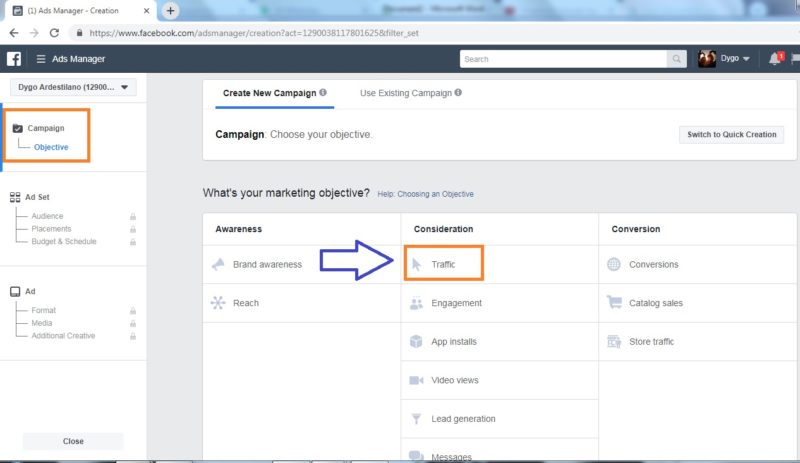Image resolution: width=800 pixels, height=463 pixels.
Task: Click the Campaign folder icon in sidebar
Action: tap(17, 128)
